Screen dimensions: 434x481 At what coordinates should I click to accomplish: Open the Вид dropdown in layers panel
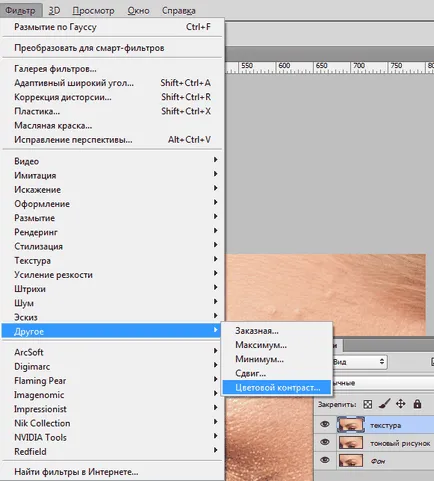[360, 362]
